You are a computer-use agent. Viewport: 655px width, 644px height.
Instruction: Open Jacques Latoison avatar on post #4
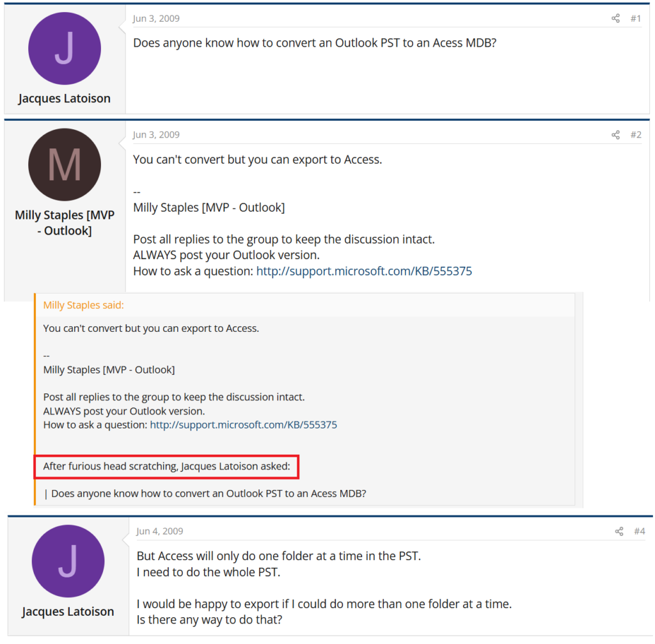[68, 561]
